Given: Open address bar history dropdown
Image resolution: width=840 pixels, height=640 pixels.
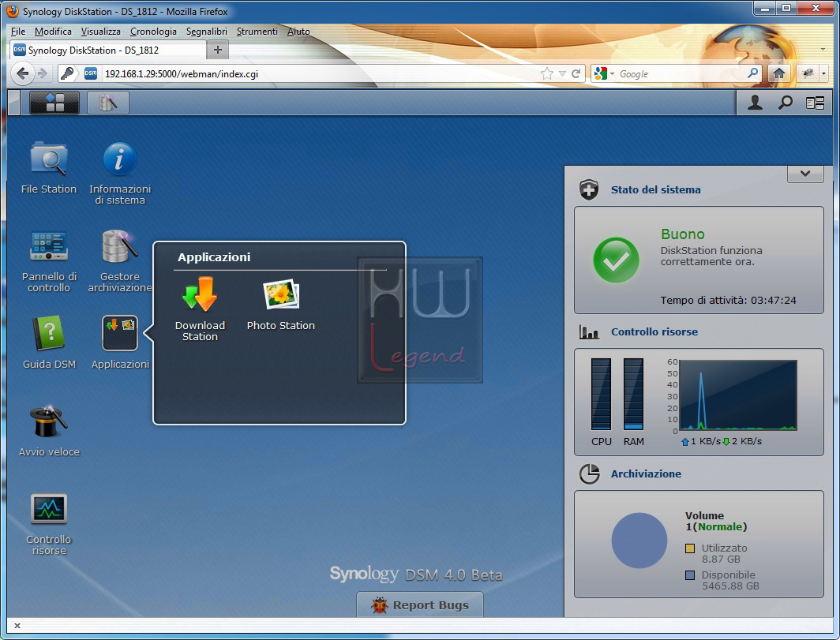Looking at the screenshot, I should pyautogui.click(x=562, y=73).
